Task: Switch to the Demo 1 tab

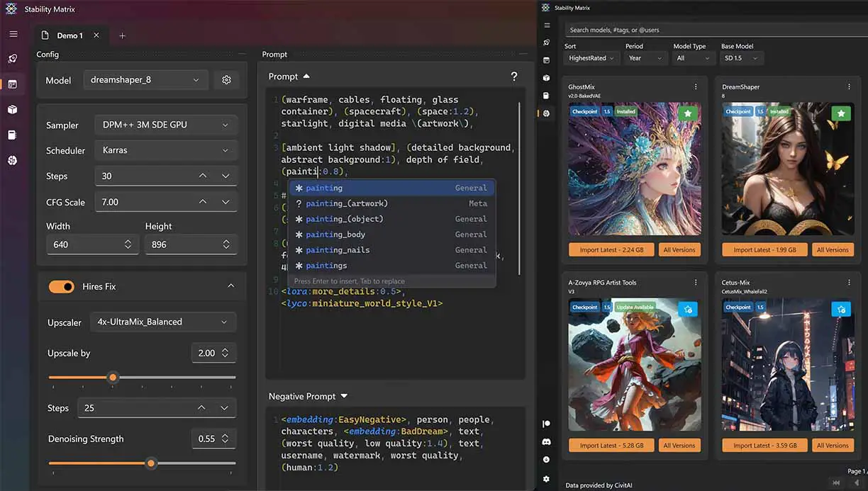Action: (69, 35)
